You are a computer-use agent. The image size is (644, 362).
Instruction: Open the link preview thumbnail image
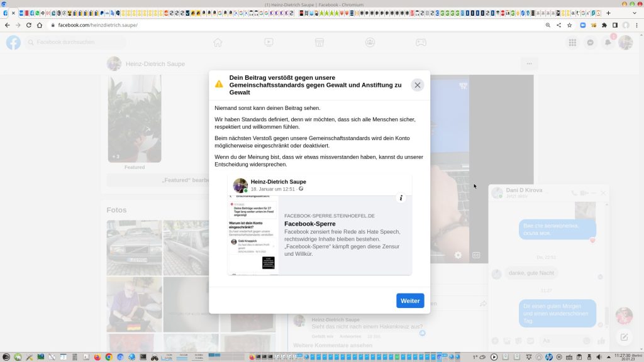tap(253, 235)
